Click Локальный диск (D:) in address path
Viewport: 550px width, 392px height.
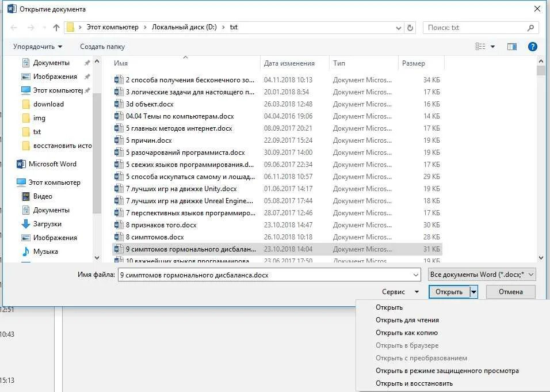pyautogui.click(x=184, y=28)
